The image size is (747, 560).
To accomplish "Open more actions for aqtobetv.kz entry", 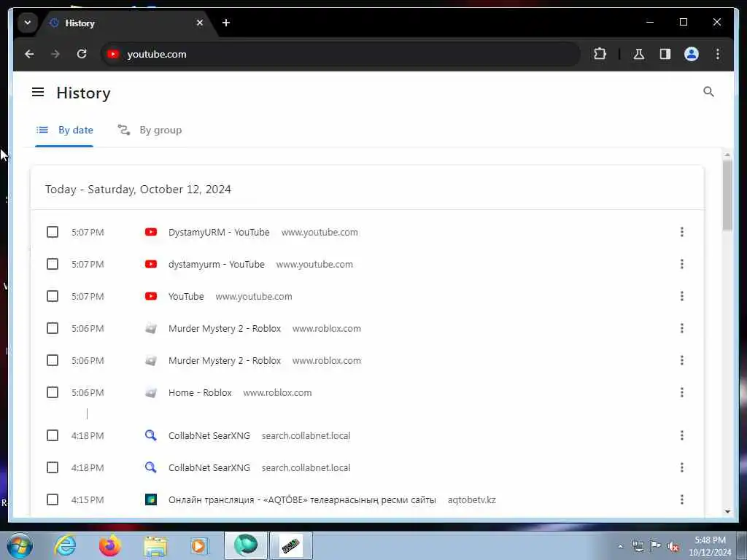I will pos(682,499).
